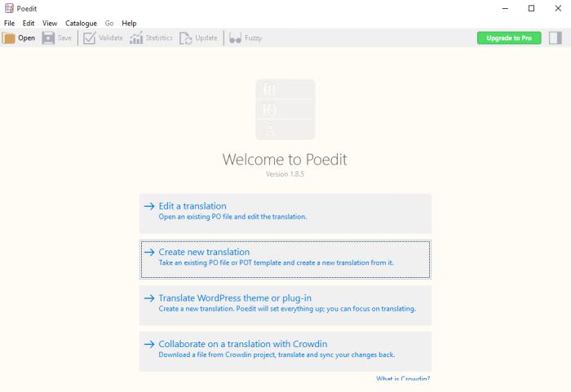The height and width of the screenshot is (392, 571).
Task: Open the Help menu
Action: tap(129, 24)
